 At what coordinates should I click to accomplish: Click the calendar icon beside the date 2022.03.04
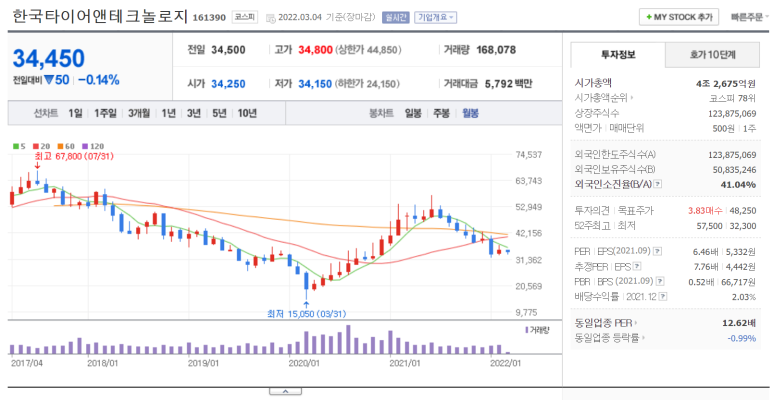click(x=270, y=18)
